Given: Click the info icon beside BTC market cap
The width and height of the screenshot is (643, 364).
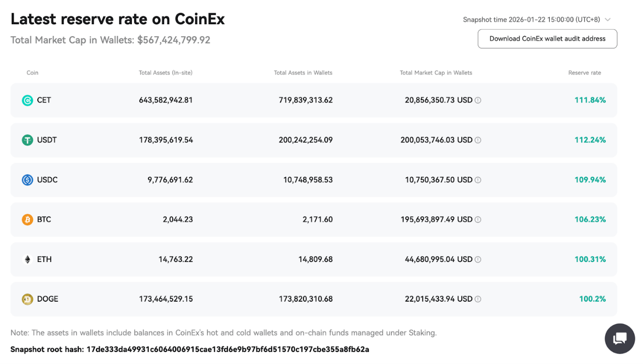Looking at the screenshot, I should pyautogui.click(x=478, y=219).
